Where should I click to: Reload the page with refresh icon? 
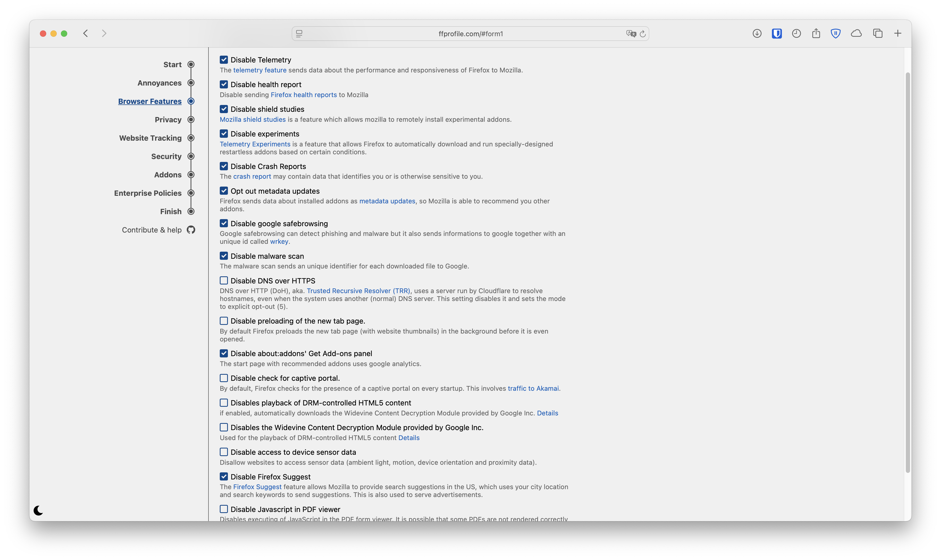643,34
